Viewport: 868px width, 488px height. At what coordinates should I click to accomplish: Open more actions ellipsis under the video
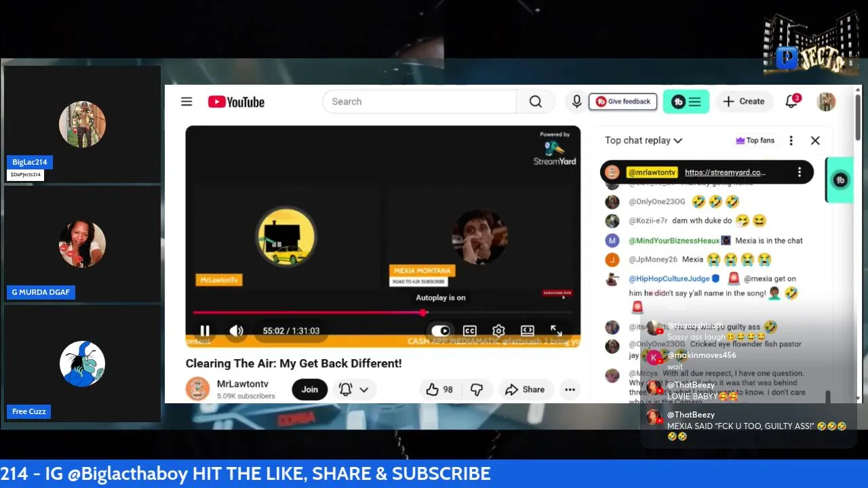coord(570,390)
